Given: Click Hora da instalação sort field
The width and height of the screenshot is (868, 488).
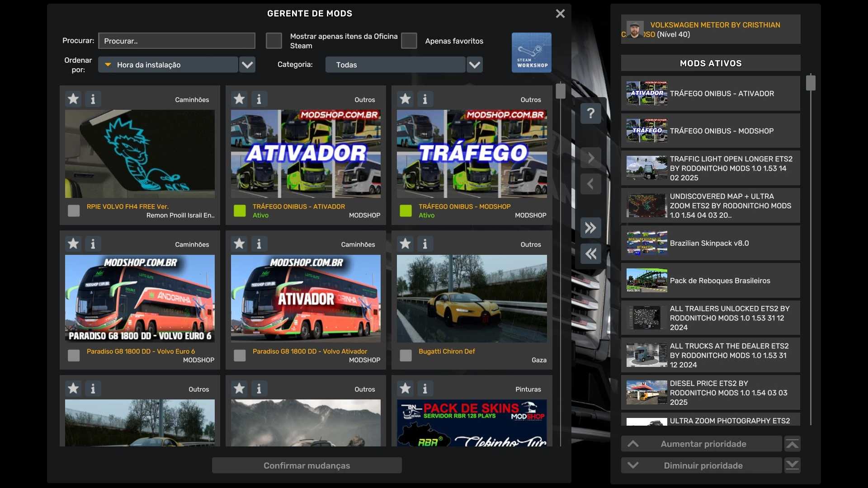Looking at the screenshot, I should [x=168, y=65].
